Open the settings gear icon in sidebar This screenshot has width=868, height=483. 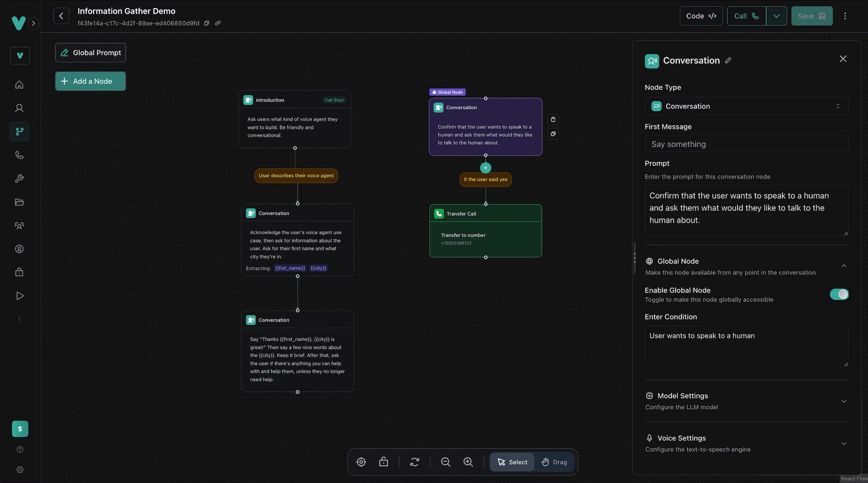tap(20, 469)
